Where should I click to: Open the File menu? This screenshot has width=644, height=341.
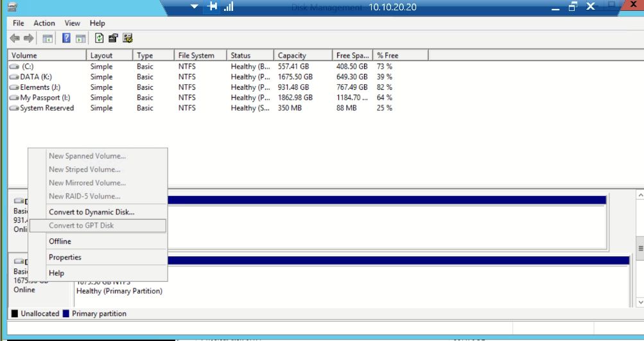coord(19,23)
